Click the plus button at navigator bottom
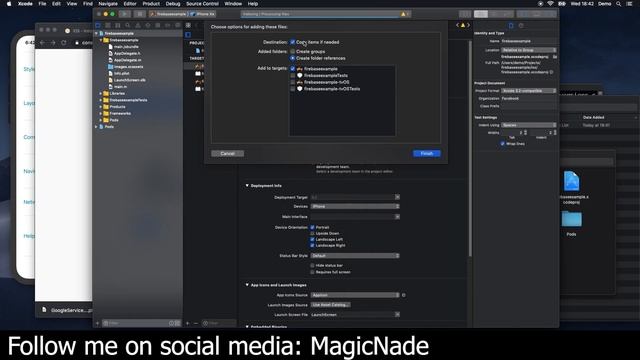Viewport: 640px width, 360px height. click(97, 323)
